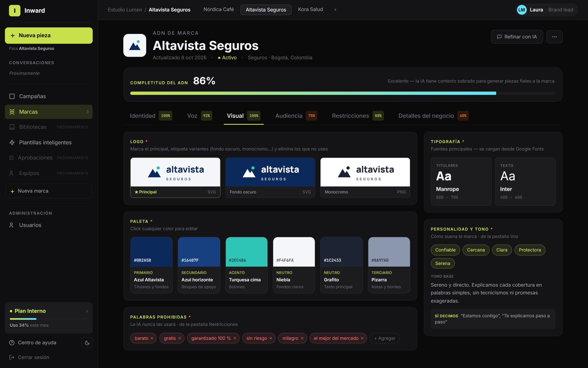The width and height of the screenshot is (588, 368).
Task: Open the Audiencia tab
Action: coord(296,116)
